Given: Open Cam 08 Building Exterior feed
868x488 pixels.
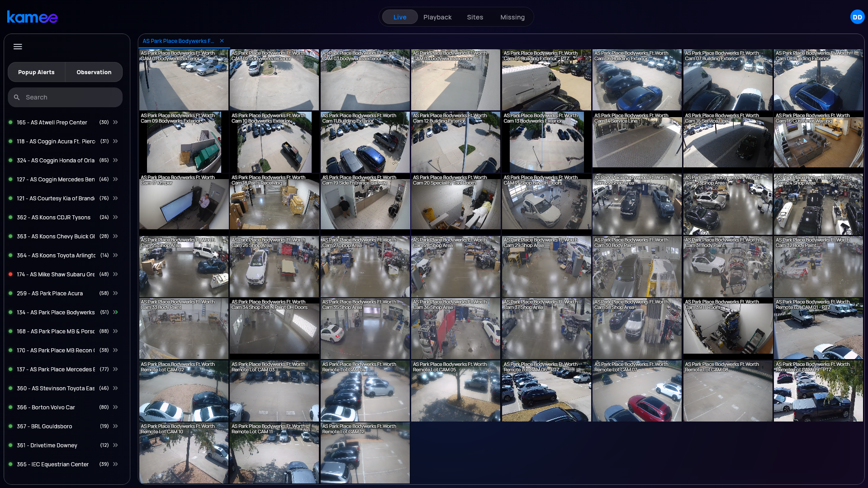Looking at the screenshot, I should pyautogui.click(x=818, y=80).
